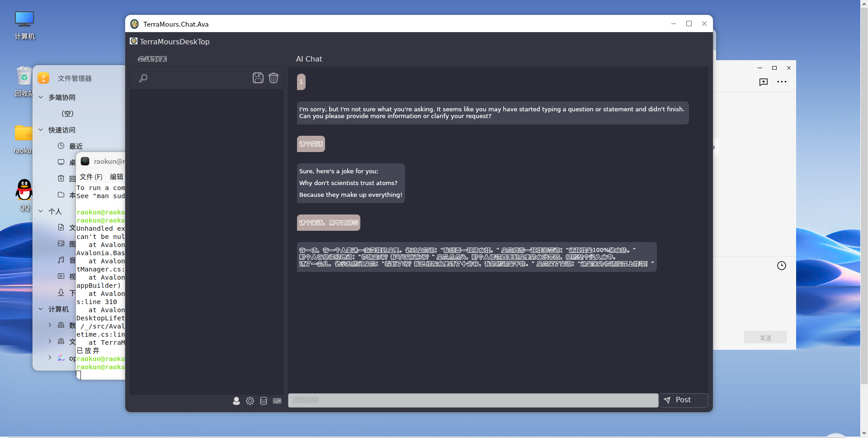
Task: Expand the first drive under 计算机
Action: coord(50,325)
